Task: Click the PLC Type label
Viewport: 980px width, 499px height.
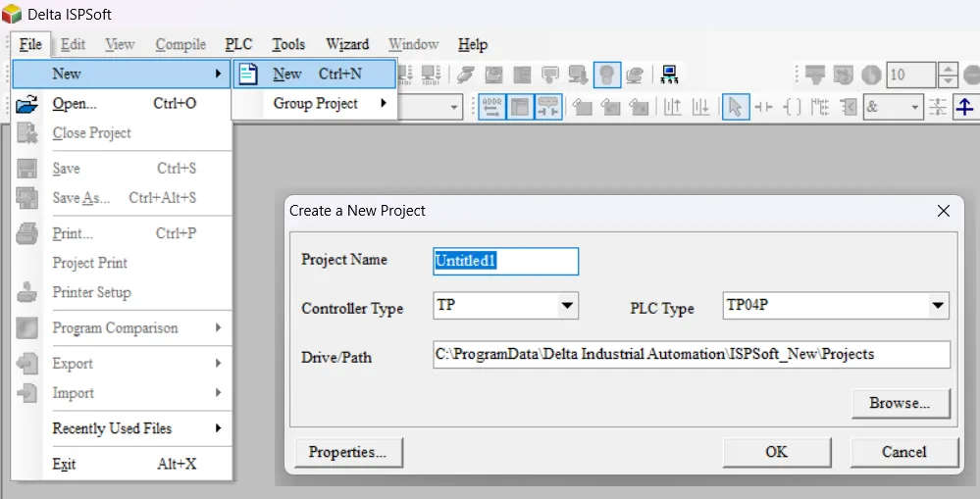Action: pos(662,309)
